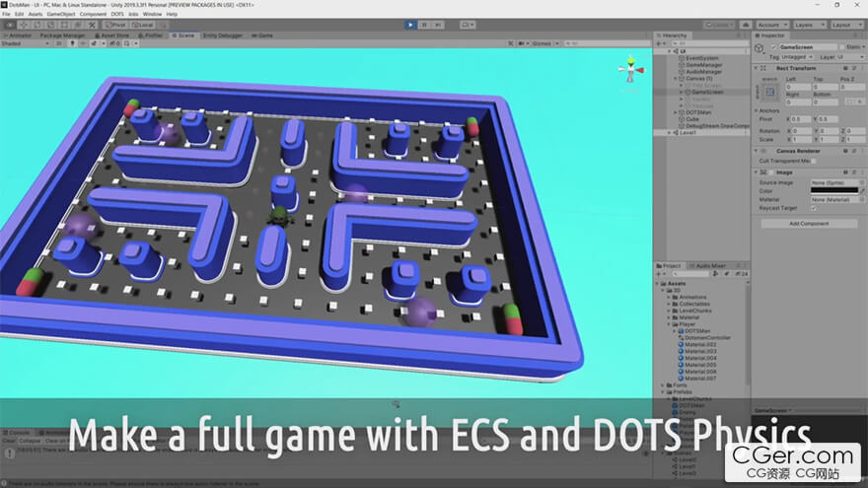Expand the DOTSMan object in Hierarchy

coord(676,112)
